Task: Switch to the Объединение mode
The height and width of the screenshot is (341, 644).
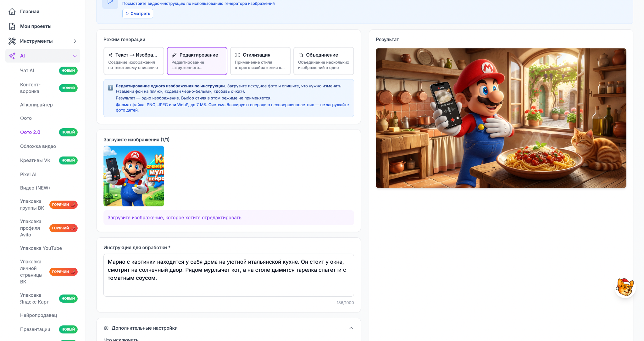Action: (x=324, y=61)
